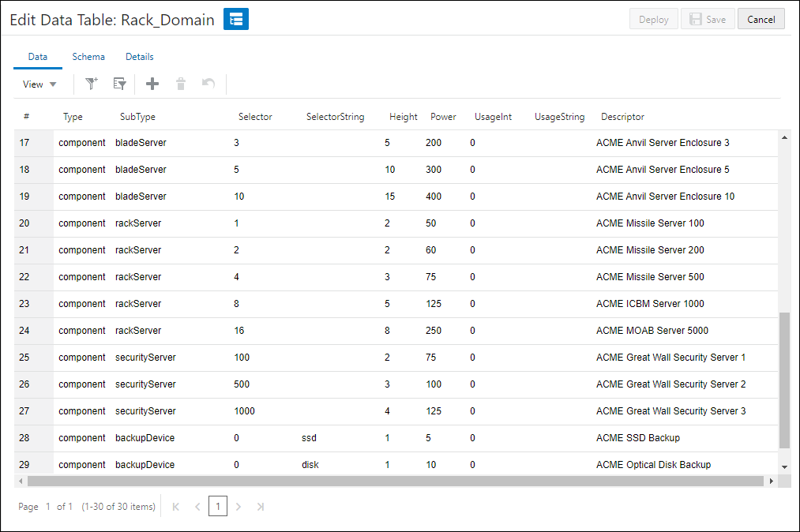Open the add filter funnel icon
Screen dimensions: 800x532
tap(92, 83)
